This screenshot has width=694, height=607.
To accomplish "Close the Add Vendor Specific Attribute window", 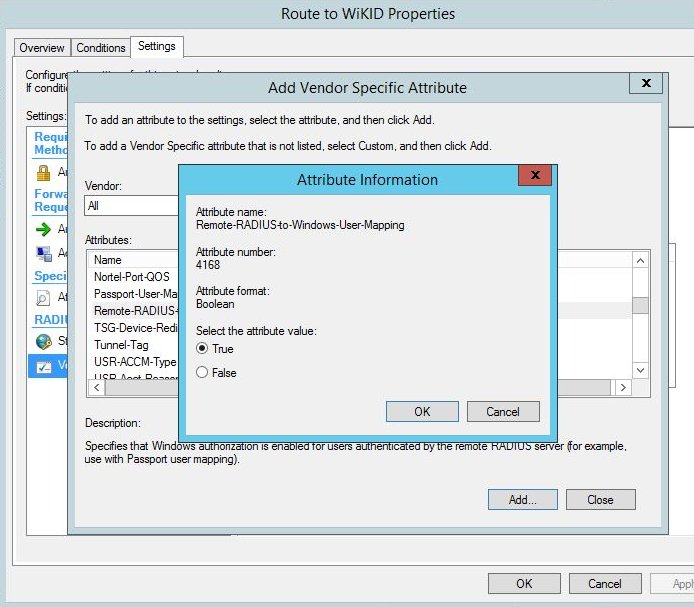I will pyautogui.click(x=646, y=84).
